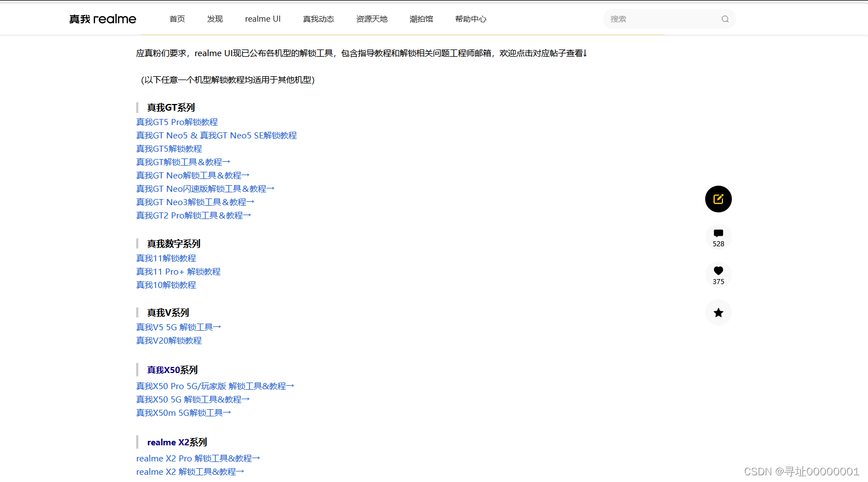The width and height of the screenshot is (868, 482).
Task: Open 真我X50m 5G解锁工具 link
Action: [x=183, y=413]
